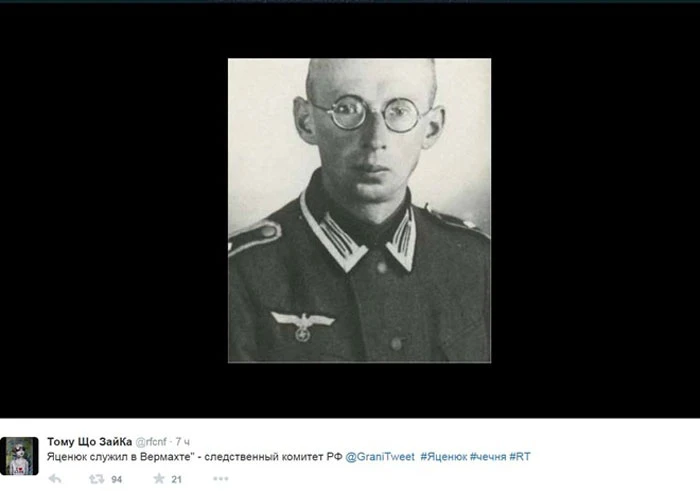Click the words 'следственный комитет РФ' in tweet
This screenshot has height=491, width=700.
click(x=273, y=457)
